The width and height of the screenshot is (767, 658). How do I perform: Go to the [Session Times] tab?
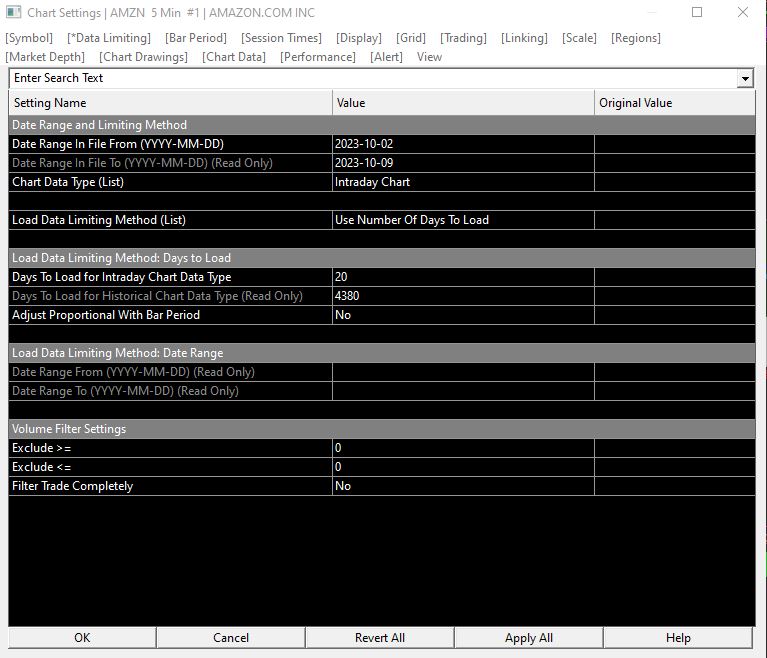coord(281,38)
